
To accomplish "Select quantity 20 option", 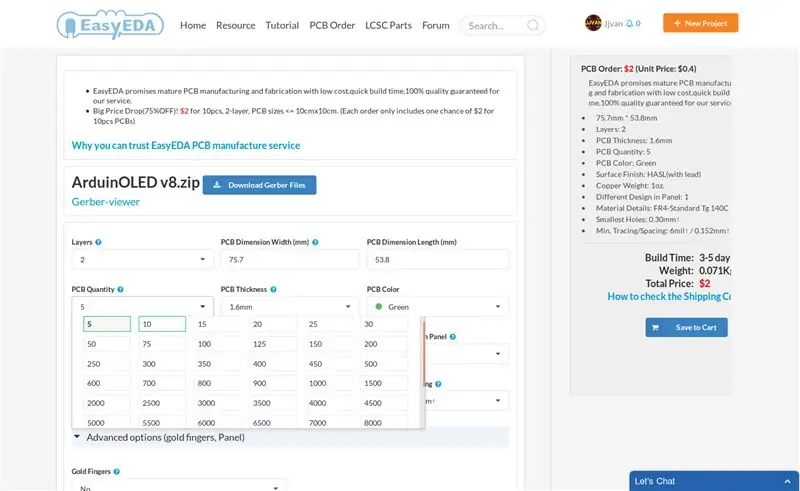I will tap(272, 324).
